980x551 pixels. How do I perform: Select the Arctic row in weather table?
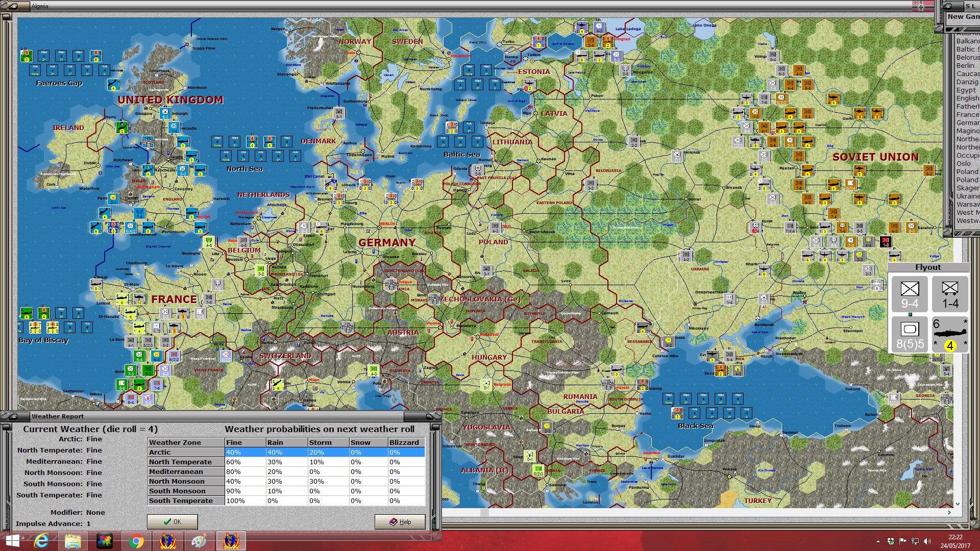286,452
